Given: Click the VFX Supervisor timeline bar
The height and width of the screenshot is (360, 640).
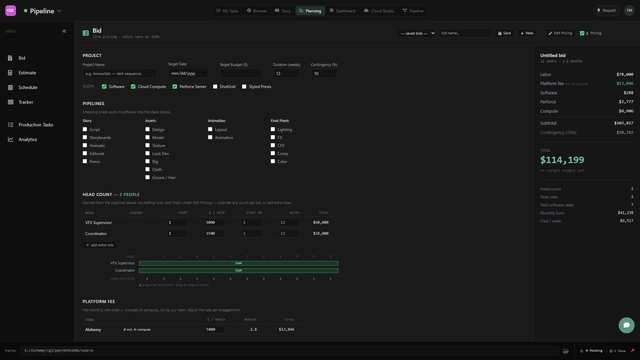Looking at the screenshot, I should point(238,263).
